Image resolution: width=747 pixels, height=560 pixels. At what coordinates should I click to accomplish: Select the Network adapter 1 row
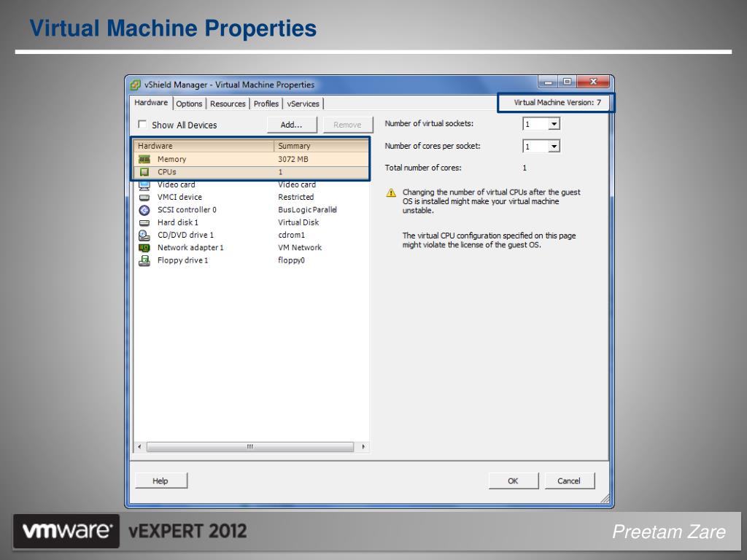252,248
